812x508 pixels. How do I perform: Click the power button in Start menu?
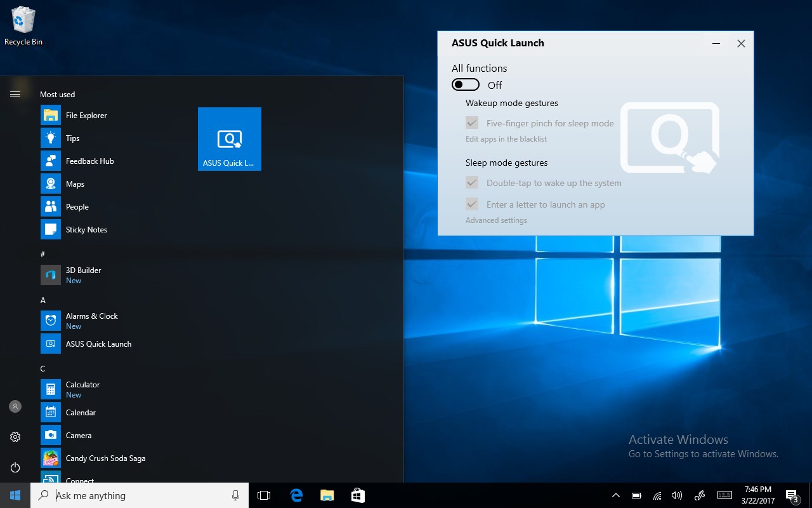pyautogui.click(x=15, y=467)
